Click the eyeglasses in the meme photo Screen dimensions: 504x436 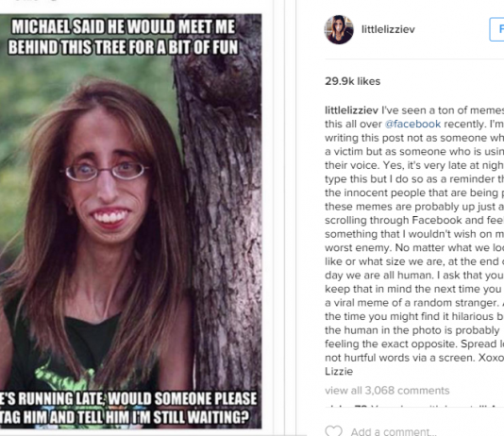click(x=107, y=171)
